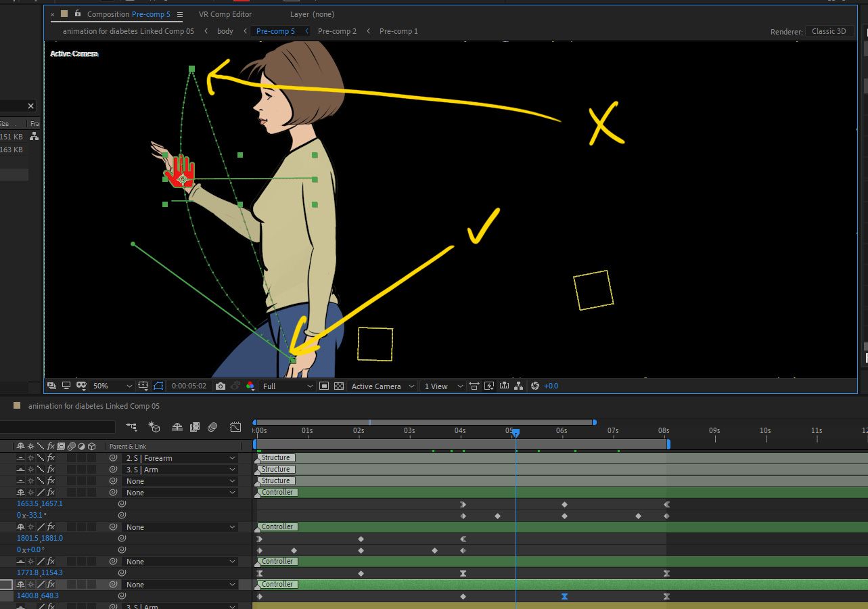Open the 50% magnification dropdown
The width and height of the screenshot is (868, 609).
point(112,386)
